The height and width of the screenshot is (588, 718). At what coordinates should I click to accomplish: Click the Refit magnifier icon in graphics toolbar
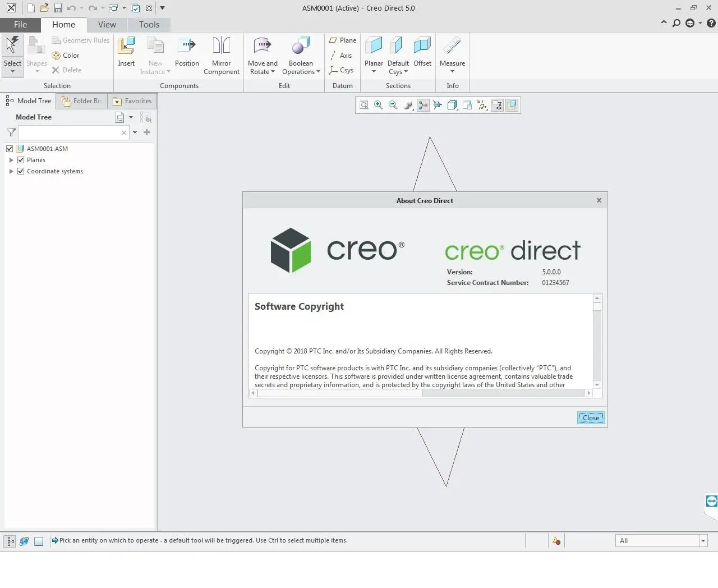click(x=364, y=105)
